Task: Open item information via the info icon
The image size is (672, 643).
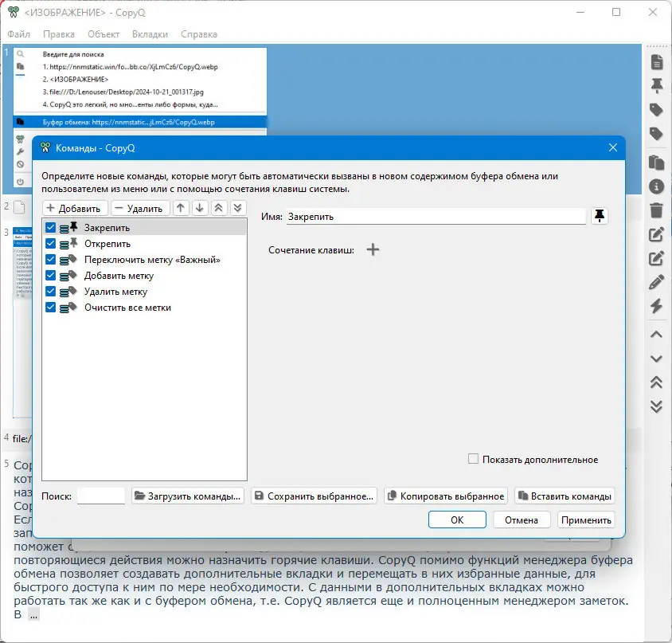Action: [657, 186]
